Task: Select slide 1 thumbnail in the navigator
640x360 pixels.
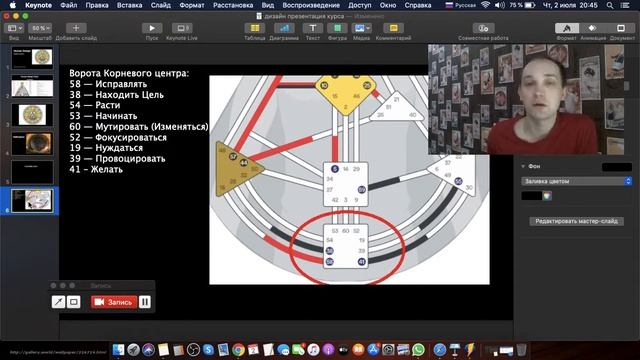Action: tap(32, 57)
